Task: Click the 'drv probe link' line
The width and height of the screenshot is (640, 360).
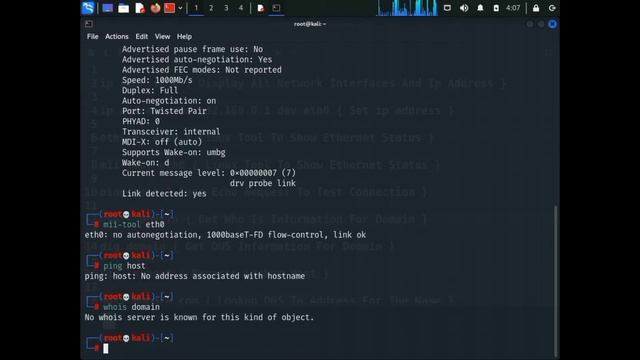Action: pyautogui.click(x=262, y=183)
